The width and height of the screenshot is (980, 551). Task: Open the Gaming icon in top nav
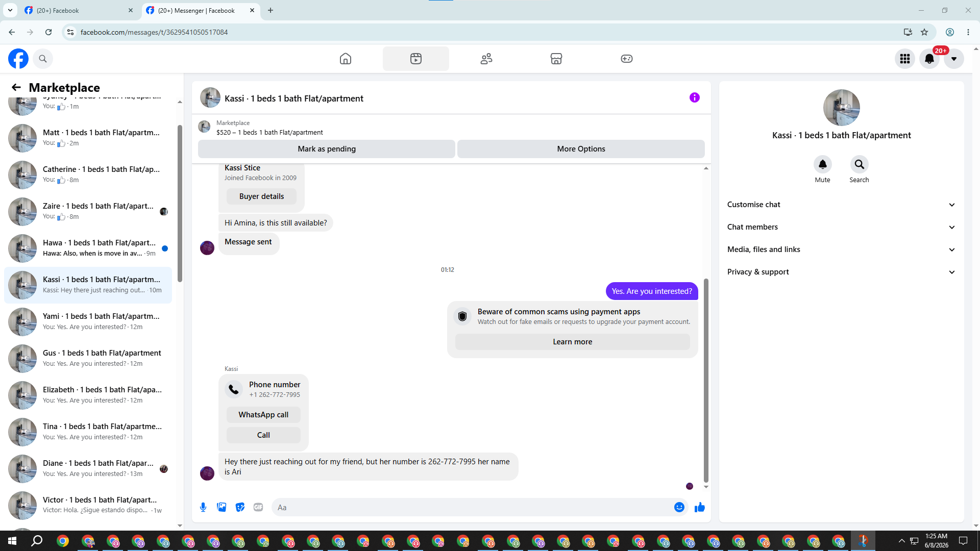coord(627,59)
